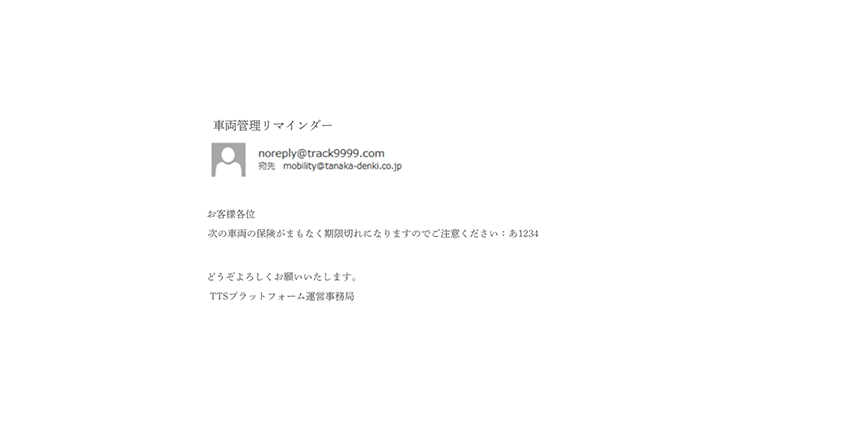Click the word 期限切れ in the body
Viewport: 864px width, 432px height.
[x=344, y=234]
